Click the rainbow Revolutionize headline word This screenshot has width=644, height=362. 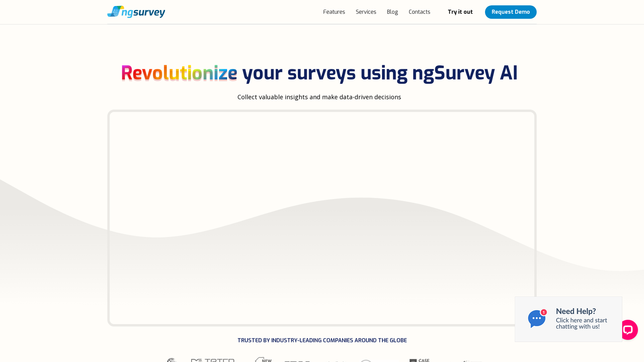(x=179, y=73)
